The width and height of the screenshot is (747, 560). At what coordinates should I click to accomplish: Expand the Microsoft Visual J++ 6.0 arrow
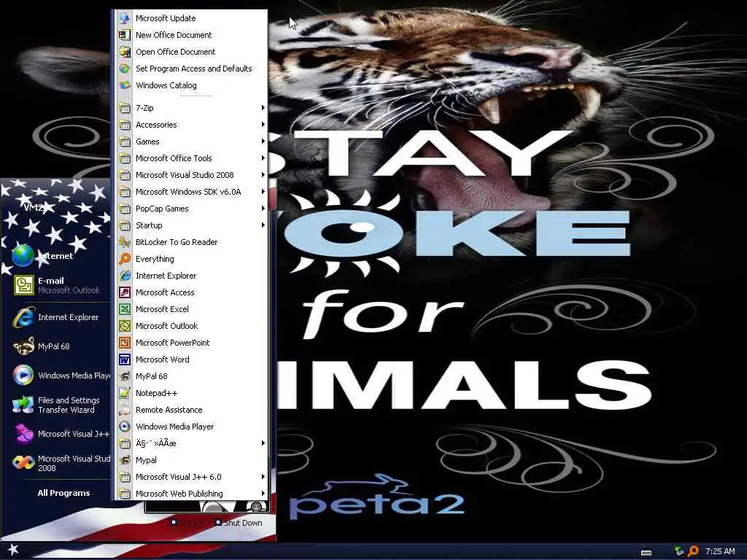[263, 477]
